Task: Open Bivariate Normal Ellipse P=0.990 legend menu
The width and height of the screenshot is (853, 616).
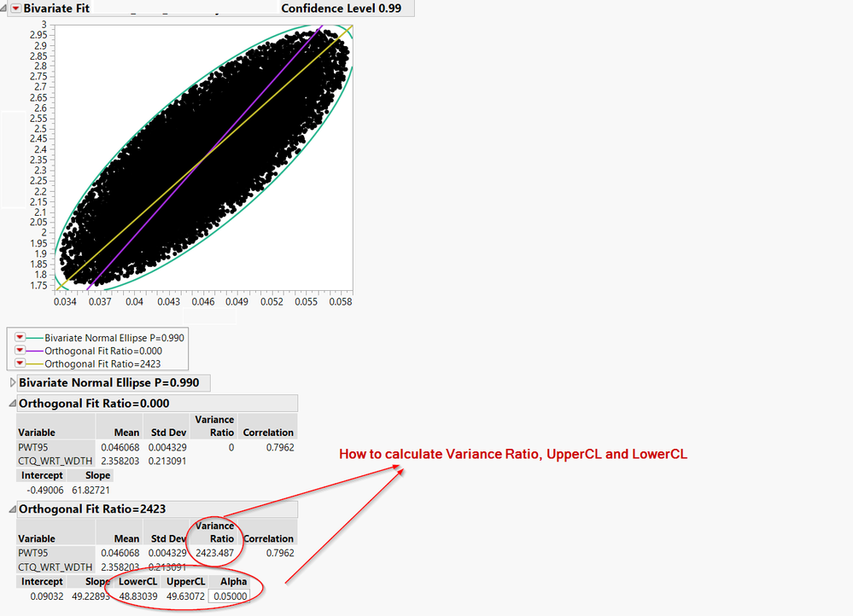Action: click(20, 338)
